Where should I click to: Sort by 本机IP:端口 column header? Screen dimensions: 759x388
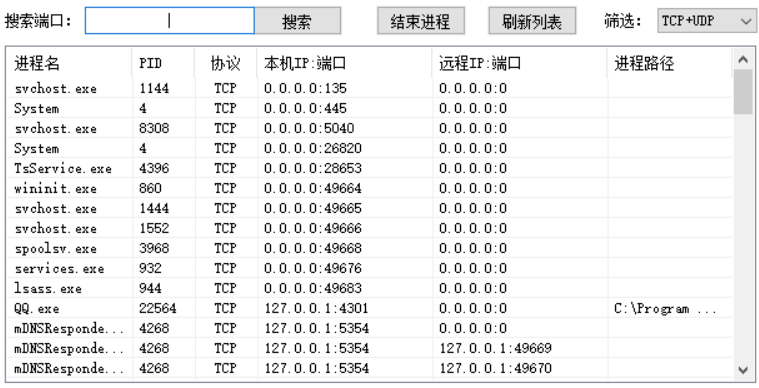(345, 63)
